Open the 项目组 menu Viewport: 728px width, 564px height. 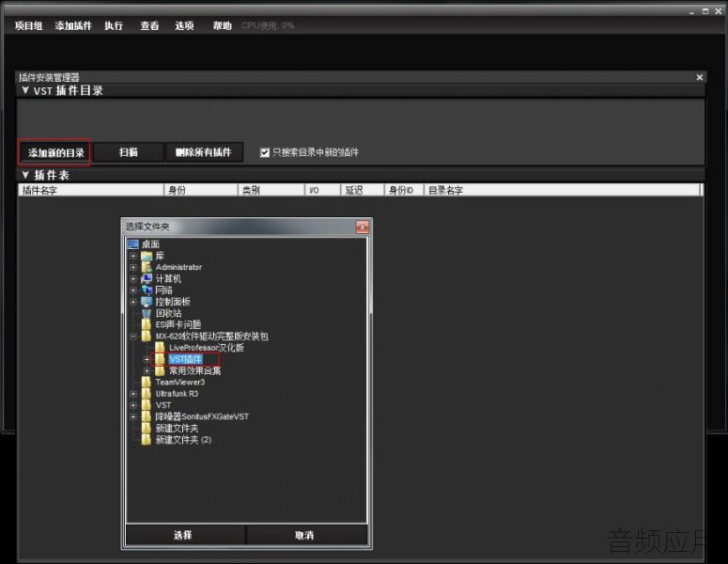point(28,26)
